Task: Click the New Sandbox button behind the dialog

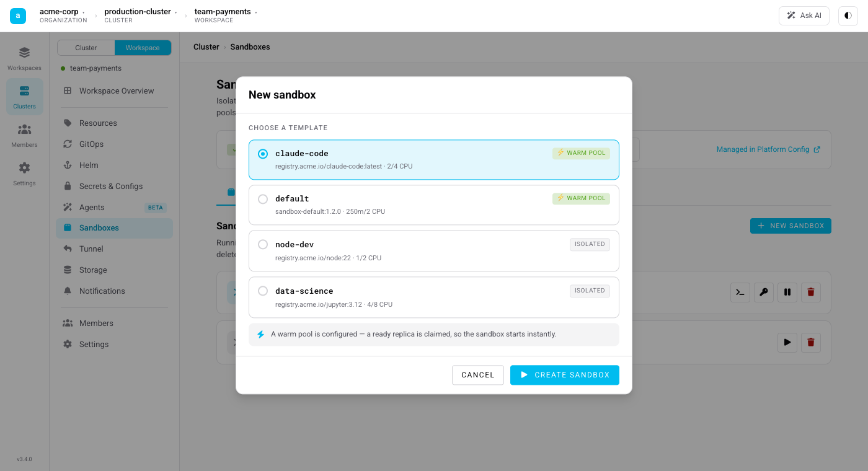Action: (790, 226)
